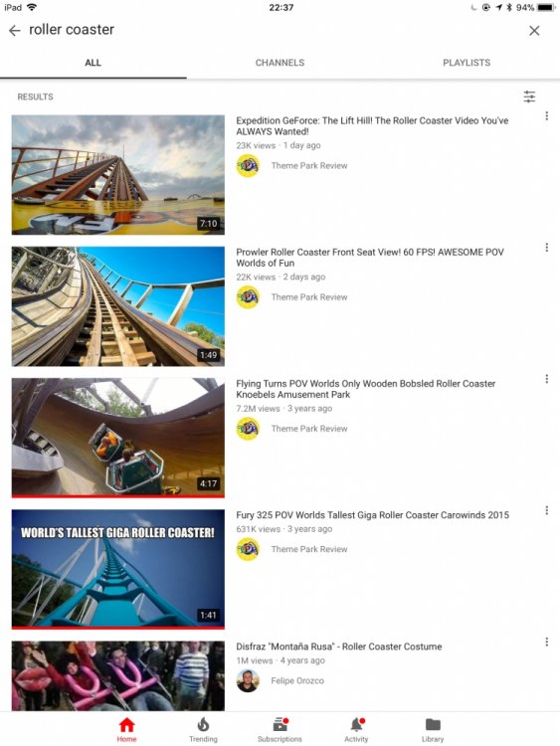
Task: Open options menu for Expedition GeForce video
Action: click(x=547, y=115)
